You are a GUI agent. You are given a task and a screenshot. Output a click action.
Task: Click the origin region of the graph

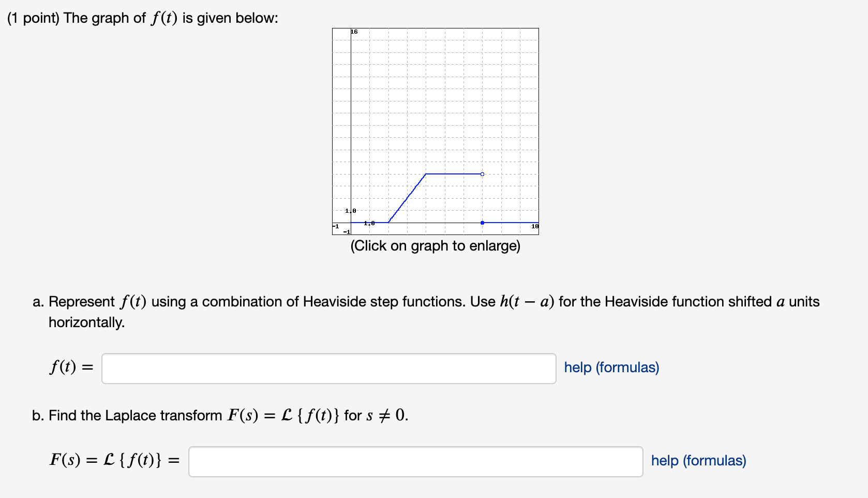coord(351,222)
